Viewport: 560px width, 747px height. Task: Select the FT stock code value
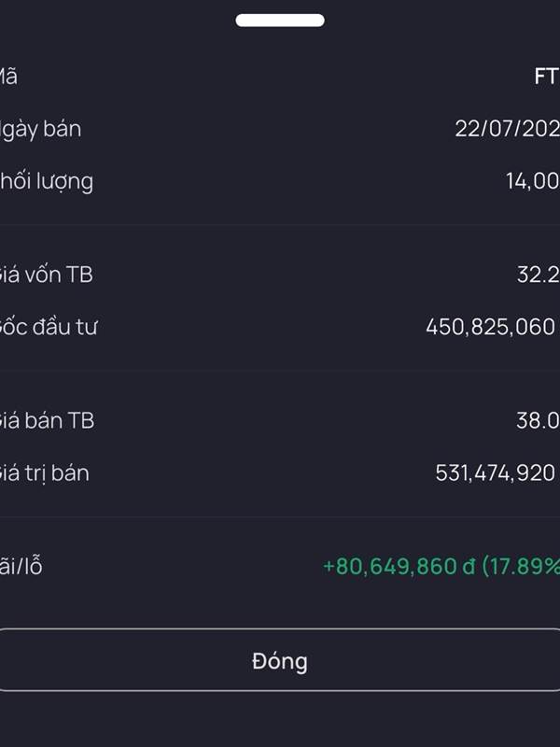coord(546,77)
